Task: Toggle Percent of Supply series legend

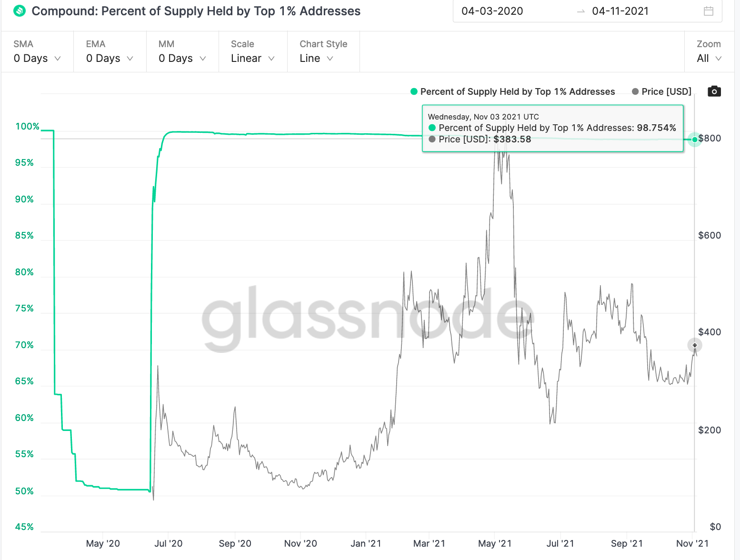Action: tap(513, 91)
